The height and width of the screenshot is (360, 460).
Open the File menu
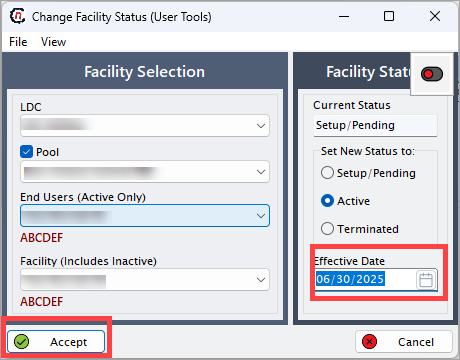[x=18, y=42]
